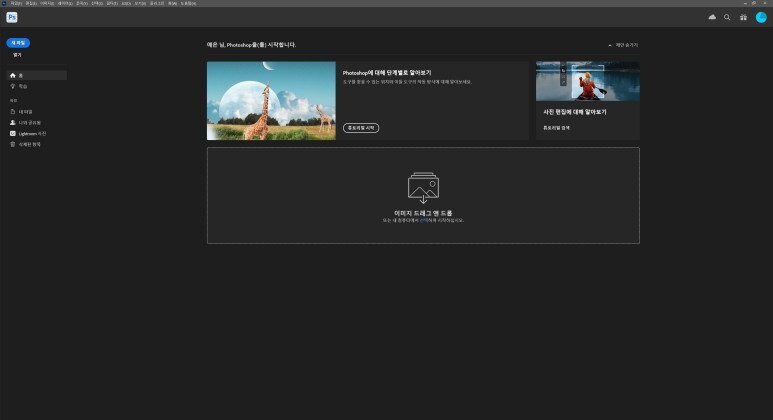Click the Learn lightbulb icon in sidebar
This screenshot has height=420, width=773.
click(13, 86)
